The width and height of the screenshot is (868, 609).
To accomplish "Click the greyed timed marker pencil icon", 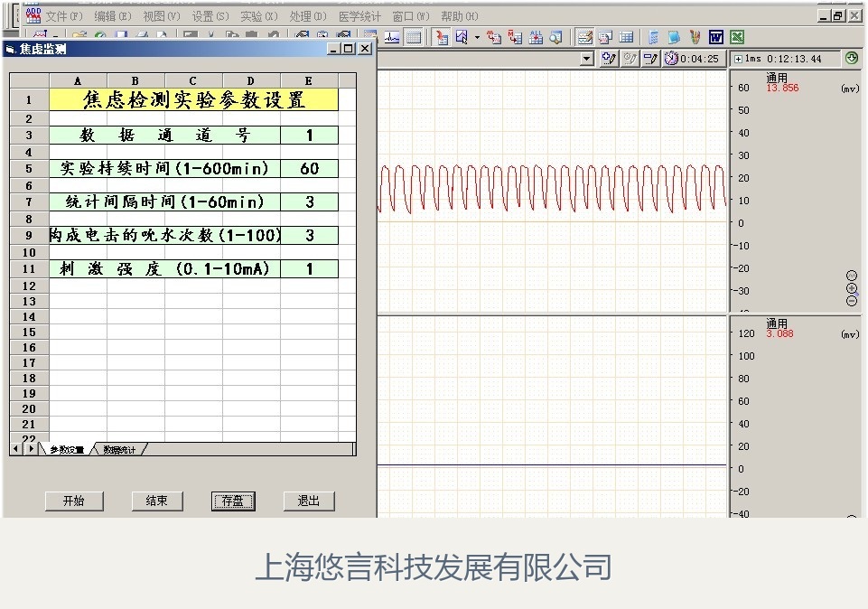I will (630, 58).
